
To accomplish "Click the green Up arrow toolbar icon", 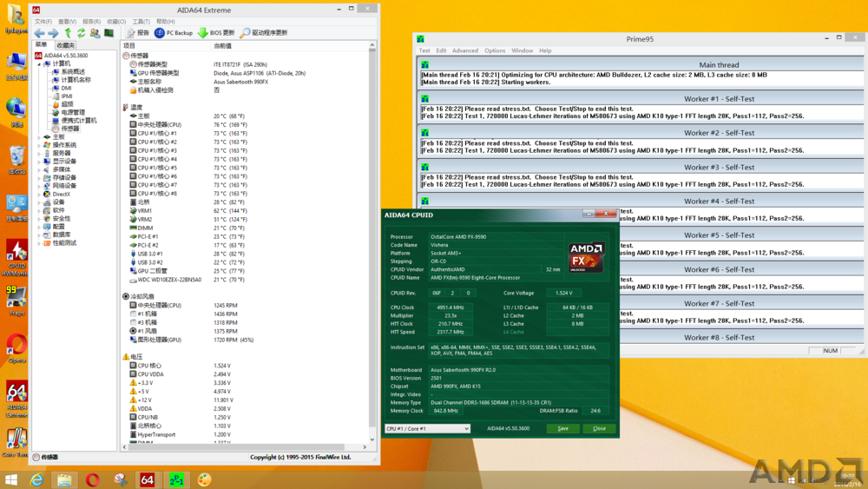I will click(68, 33).
